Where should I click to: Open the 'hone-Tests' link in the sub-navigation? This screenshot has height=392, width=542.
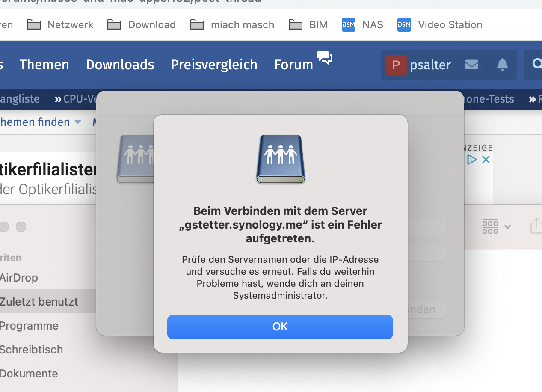pos(489,99)
